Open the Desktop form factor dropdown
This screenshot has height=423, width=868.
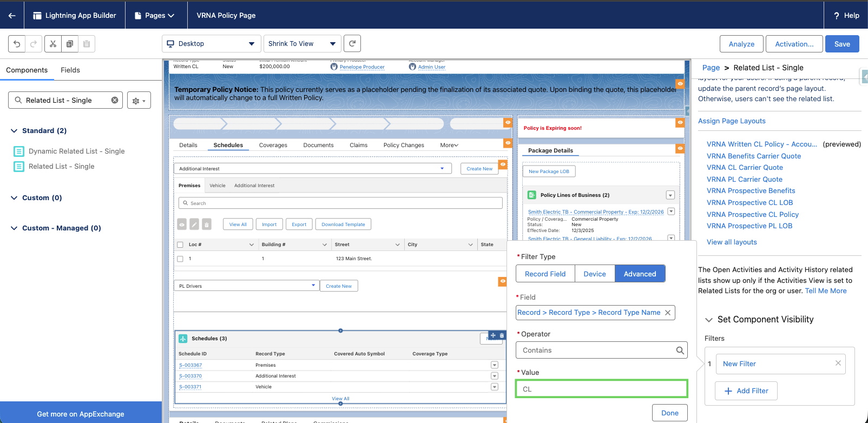click(x=211, y=44)
